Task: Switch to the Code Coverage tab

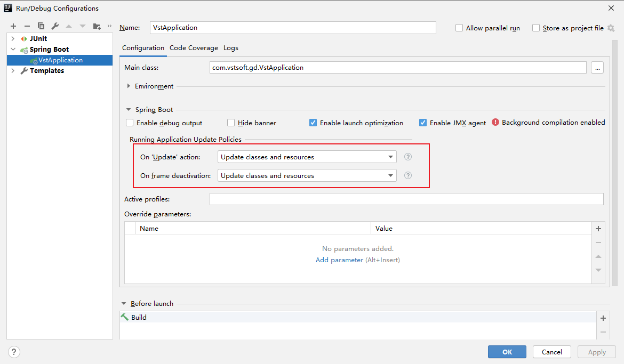Action: (194, 48)
